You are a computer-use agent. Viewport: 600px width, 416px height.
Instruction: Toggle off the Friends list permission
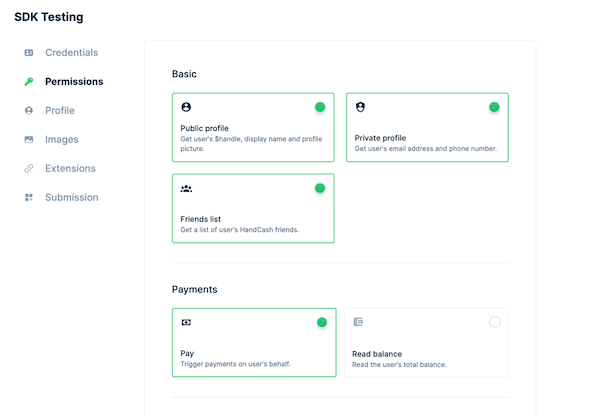coord(320,188)
